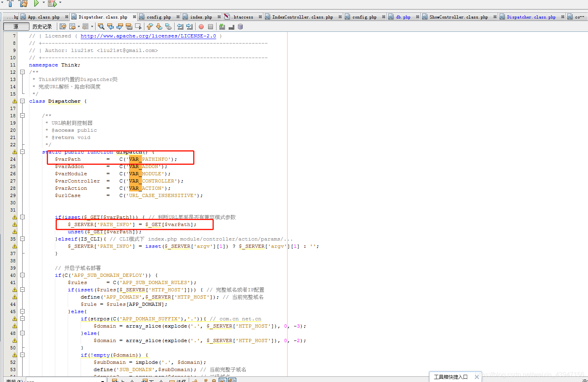Click the navigate Back icon in editor toolbar
The width and height of the screenshot is (588, 382).
(72, 27)
